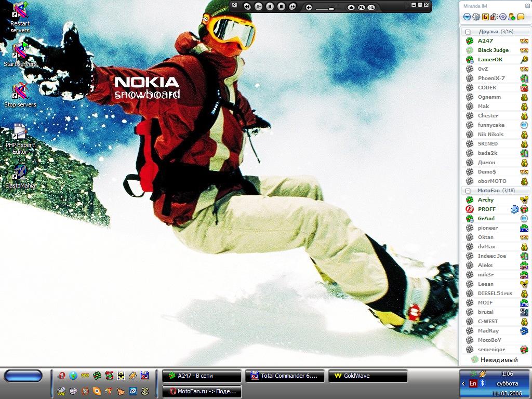The width and height of the screenshot is (532, 399).
Task: Toggle the PL playlist button
Action: 362,7
